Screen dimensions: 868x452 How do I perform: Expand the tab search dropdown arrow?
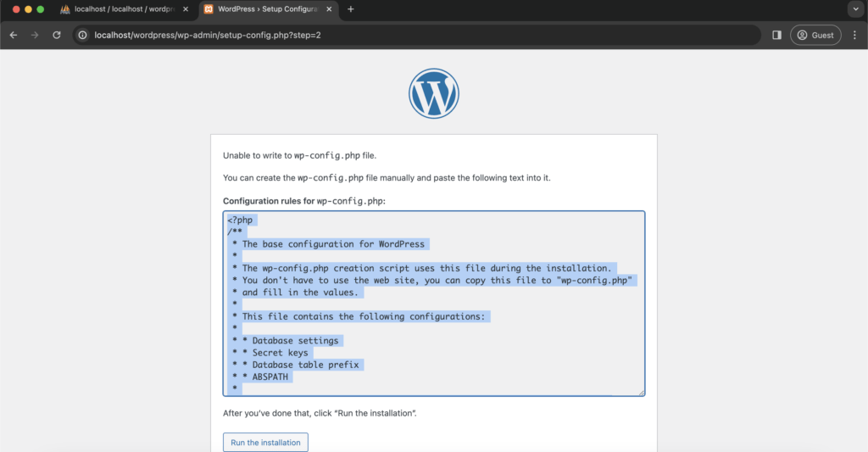[856, 8]
